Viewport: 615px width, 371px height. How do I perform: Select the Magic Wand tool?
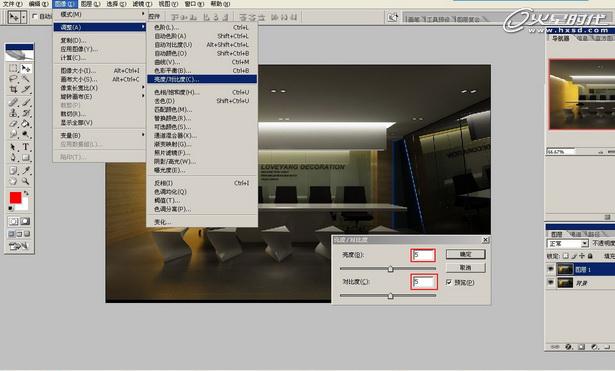26,79
